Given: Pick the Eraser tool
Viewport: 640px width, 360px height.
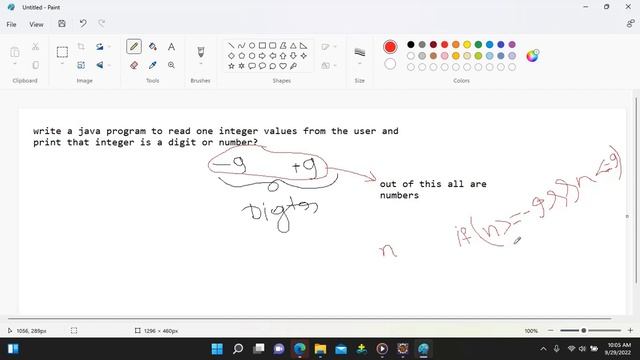Looking at the screenshot, I should point(134,65).
